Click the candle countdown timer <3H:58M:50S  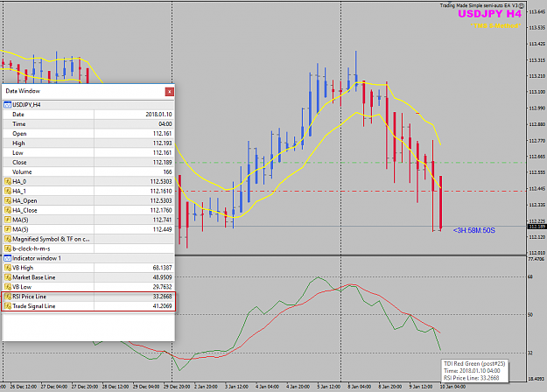click(x=473, y=230)
